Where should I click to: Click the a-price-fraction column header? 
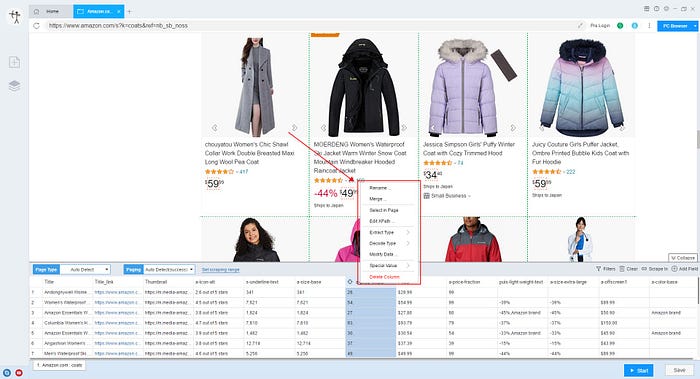[x=464, y=282]
